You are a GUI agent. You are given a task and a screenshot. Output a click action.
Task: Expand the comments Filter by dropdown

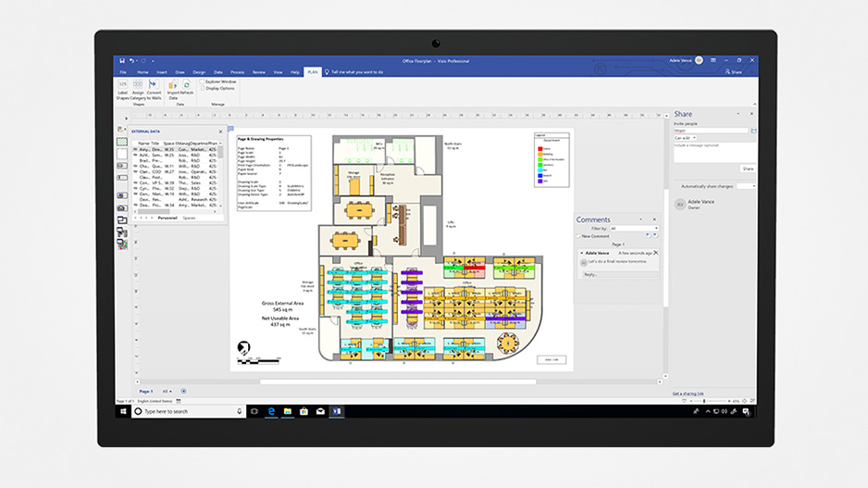tap(633, 228)
